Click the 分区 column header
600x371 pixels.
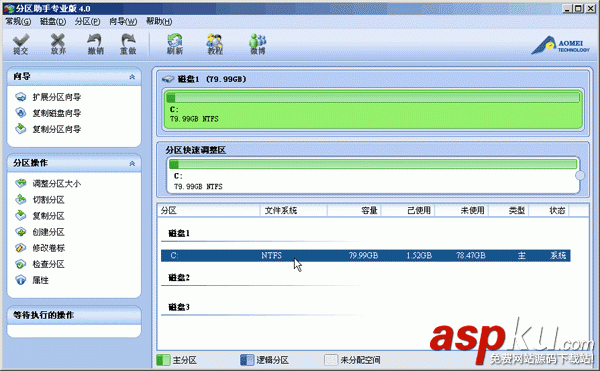point(209,210)
